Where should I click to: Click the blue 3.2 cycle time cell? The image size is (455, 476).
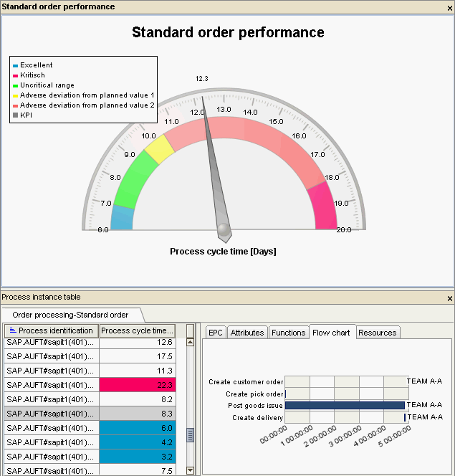pyautogui.click(x=138, y=457)
